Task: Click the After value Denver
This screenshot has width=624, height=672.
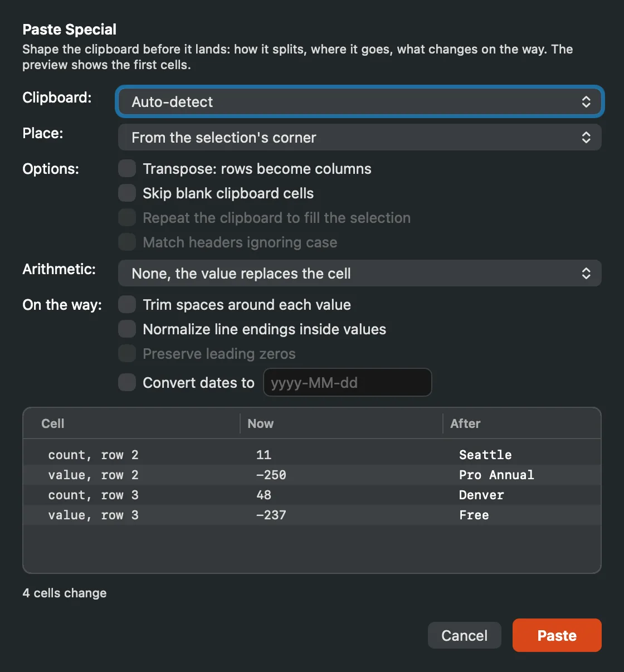Action: click(481, 495)
